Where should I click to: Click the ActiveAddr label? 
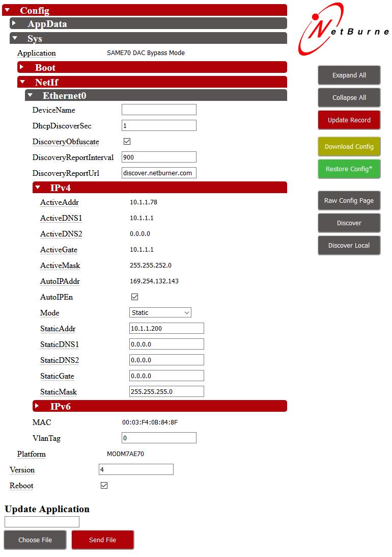click(60, 202)
